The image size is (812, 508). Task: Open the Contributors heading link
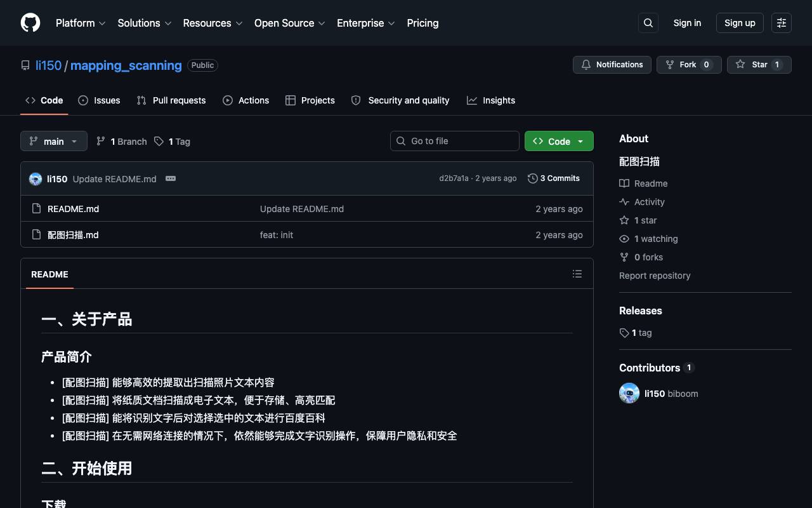pyautogui.click(x=657, y=368)
